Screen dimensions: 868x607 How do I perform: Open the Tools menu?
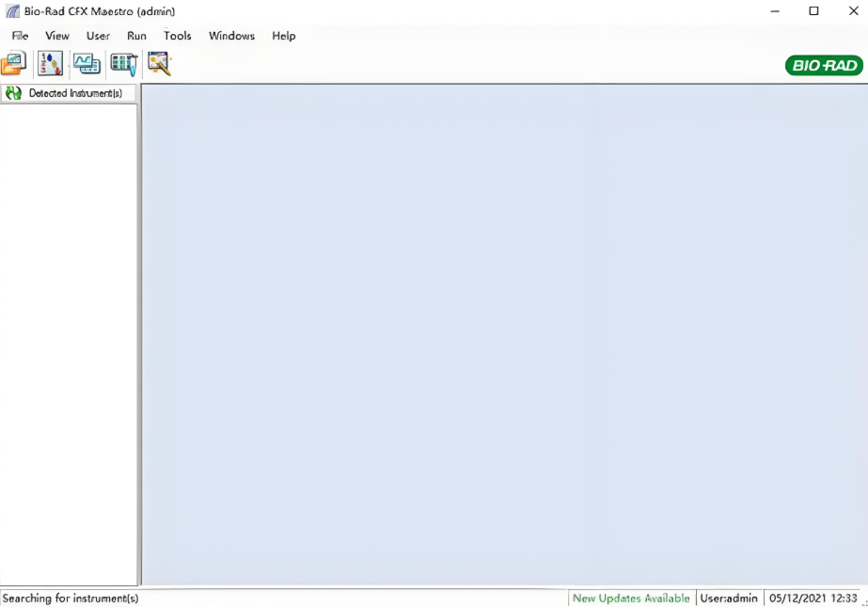pyautogui.click(x=177, y=36)
